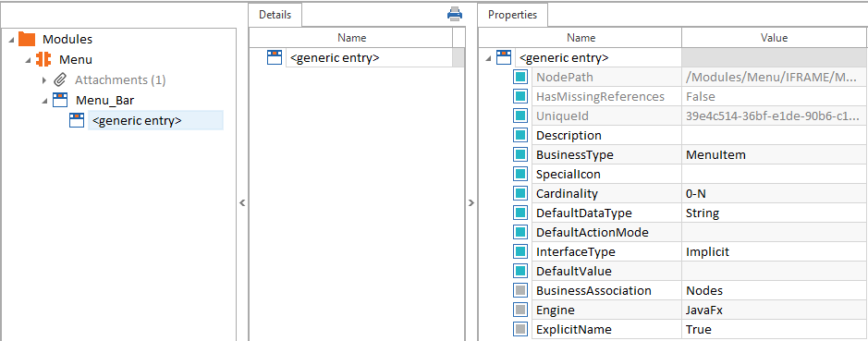This screenshot has height=341, width=868.
Task: Click the gray icon beside Engine property
Action: 520,310
